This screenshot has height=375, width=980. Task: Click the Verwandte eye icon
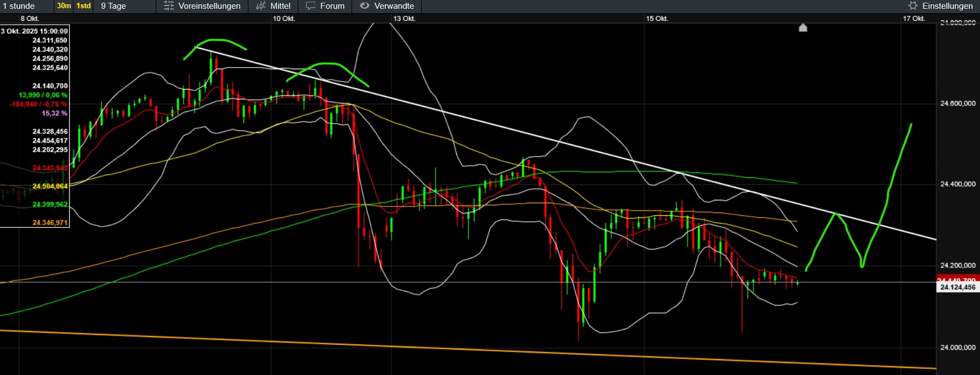click(x=365, y=6)
